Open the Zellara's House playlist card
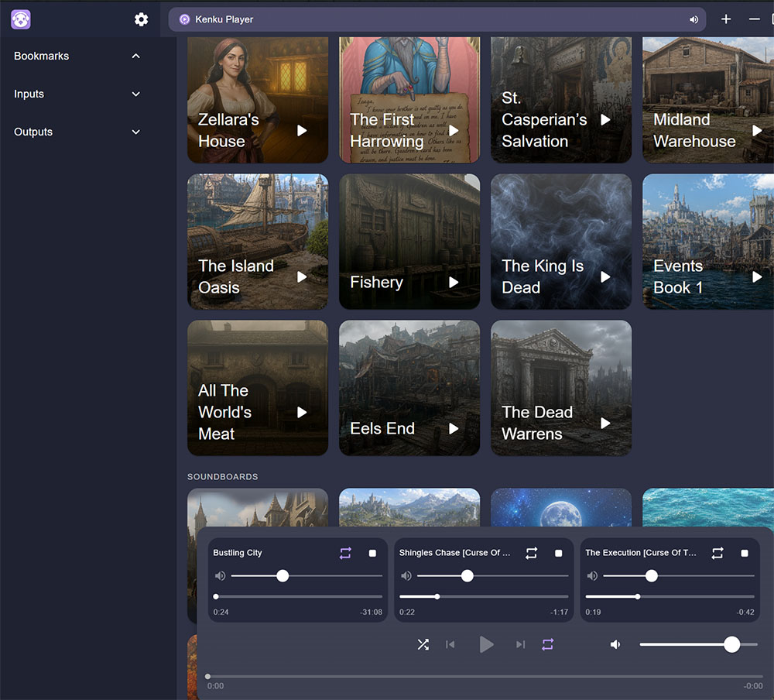The image size is (774, 700). click(x=258, y=100)
